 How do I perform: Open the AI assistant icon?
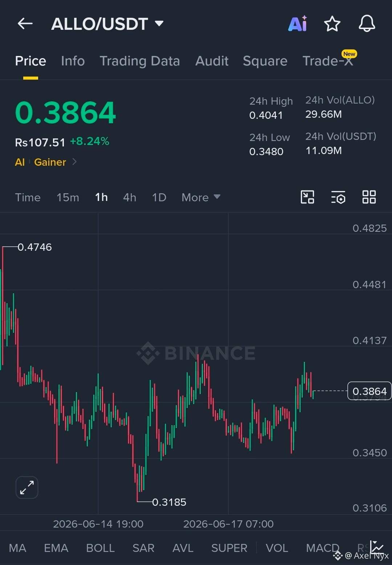tap(298, 24)
